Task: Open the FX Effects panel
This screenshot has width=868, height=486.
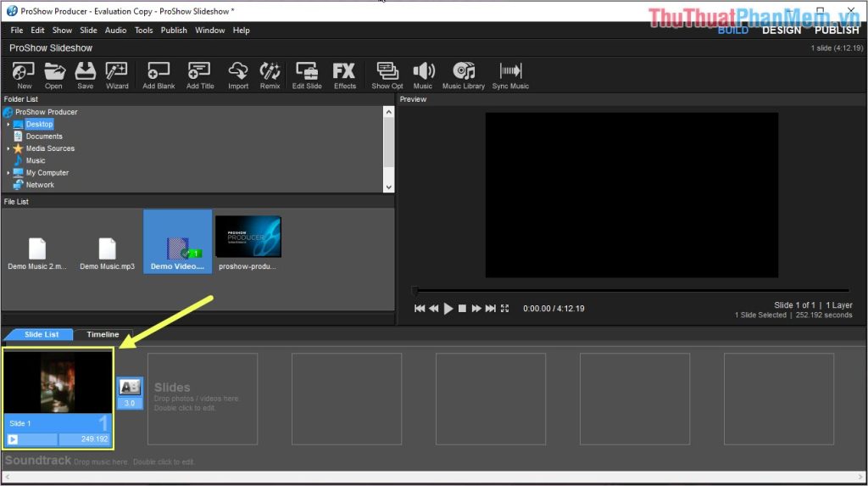Action: pyautogui.click(x=344, y=75)
